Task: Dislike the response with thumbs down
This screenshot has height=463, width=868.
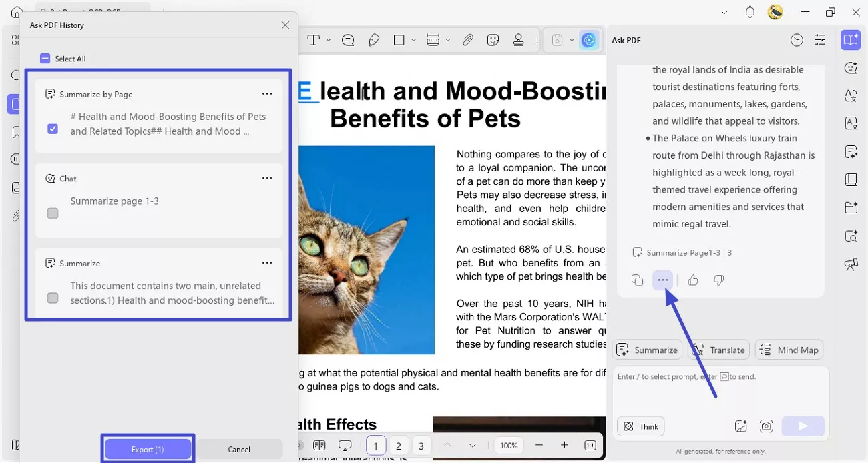Action: (718, 280)
